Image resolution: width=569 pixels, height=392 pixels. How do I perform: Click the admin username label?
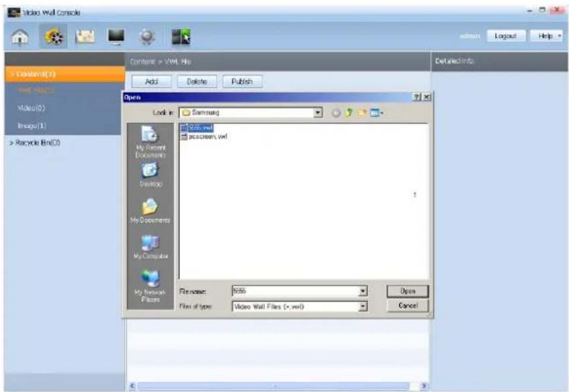(469, 36)
